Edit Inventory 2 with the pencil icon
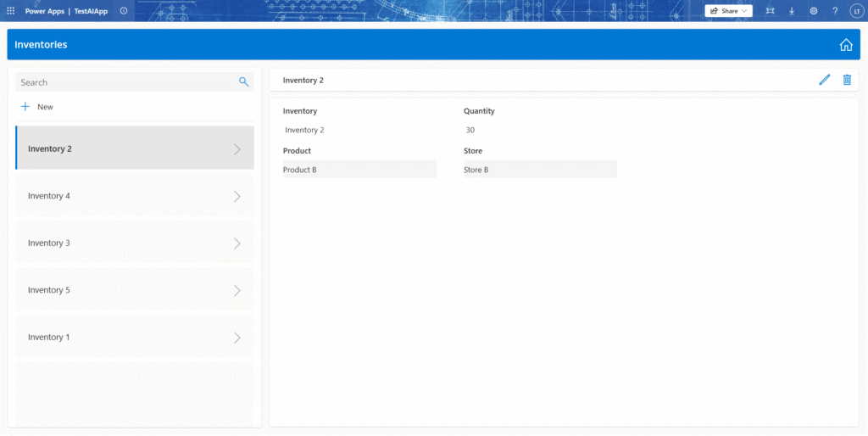The image size is (868, 436). click(825, 80)
